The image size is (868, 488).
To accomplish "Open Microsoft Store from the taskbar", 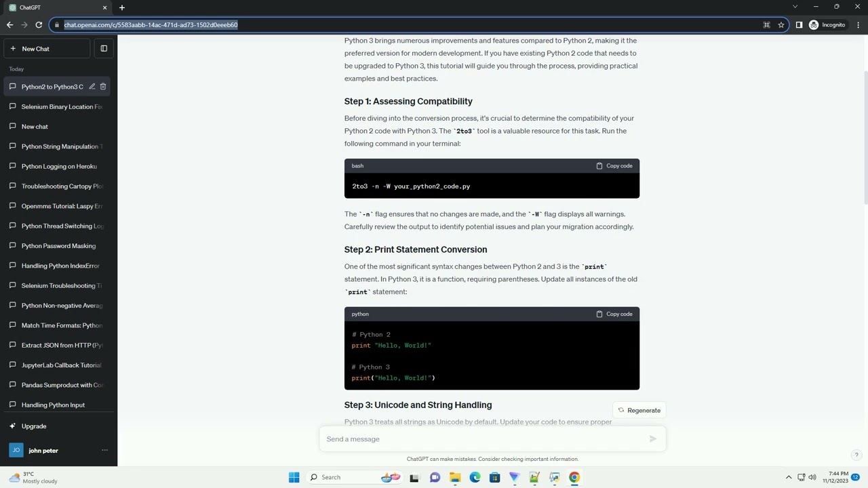I will tap(494, 477).
